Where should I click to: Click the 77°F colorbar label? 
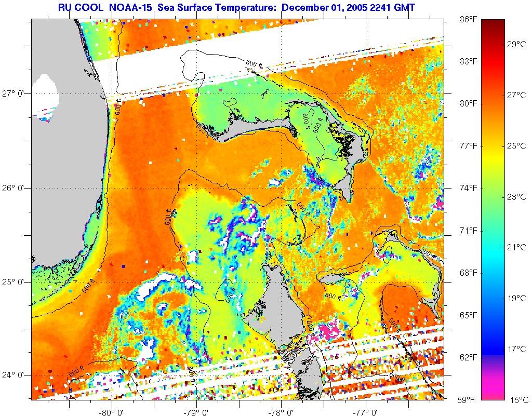469,146
